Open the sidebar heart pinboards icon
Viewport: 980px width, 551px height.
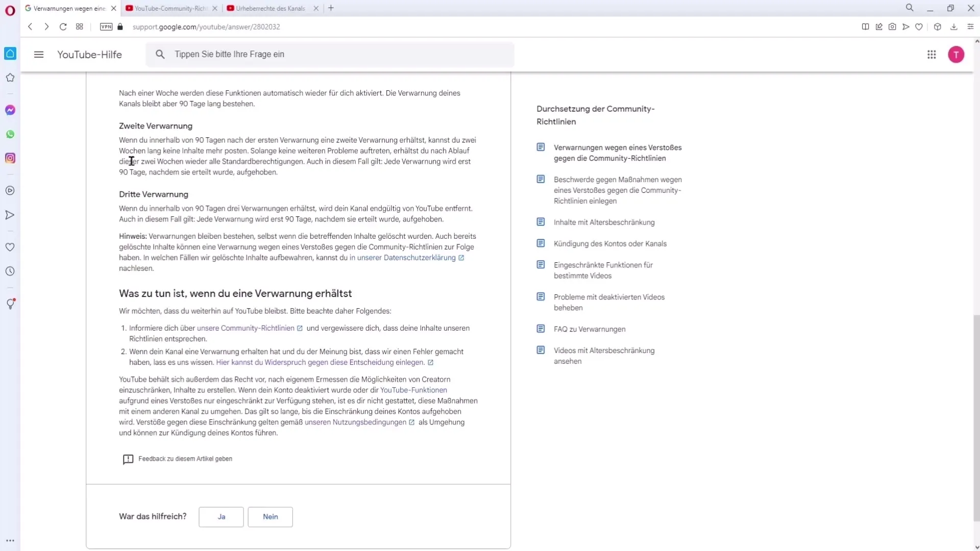10,247
